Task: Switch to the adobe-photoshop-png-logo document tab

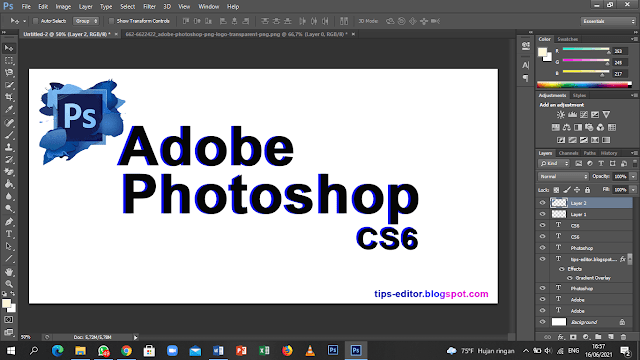Action: click(236, 34)
